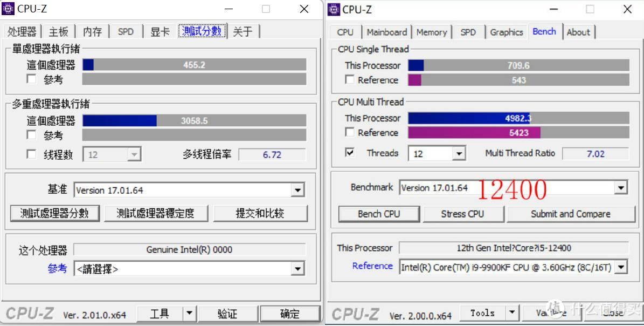Screen dimensions: 644x326
Task: Check the Reference checkbox in CPU Single Thread
Action: tap(350, 79)
